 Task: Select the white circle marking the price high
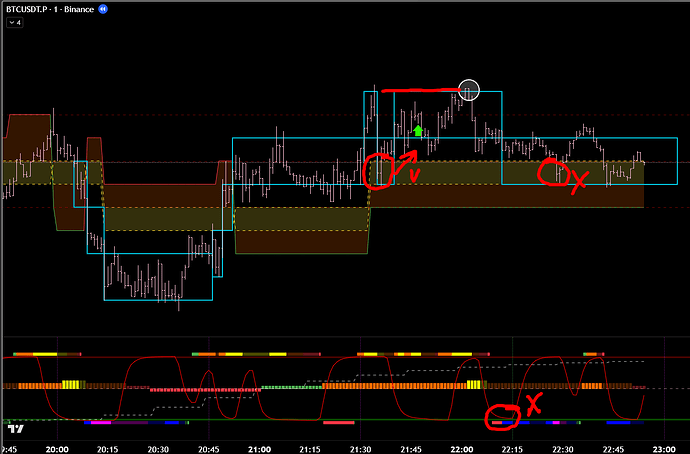pyautogui.click(x=469, y=91)
